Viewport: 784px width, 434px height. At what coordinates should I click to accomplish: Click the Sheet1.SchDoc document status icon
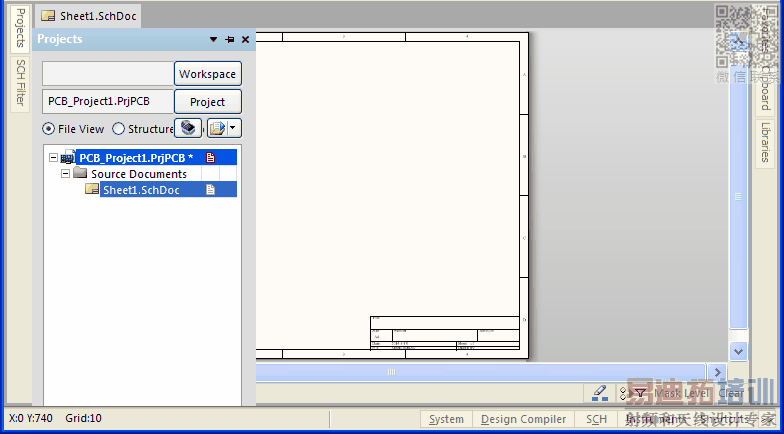click(210, 190)
